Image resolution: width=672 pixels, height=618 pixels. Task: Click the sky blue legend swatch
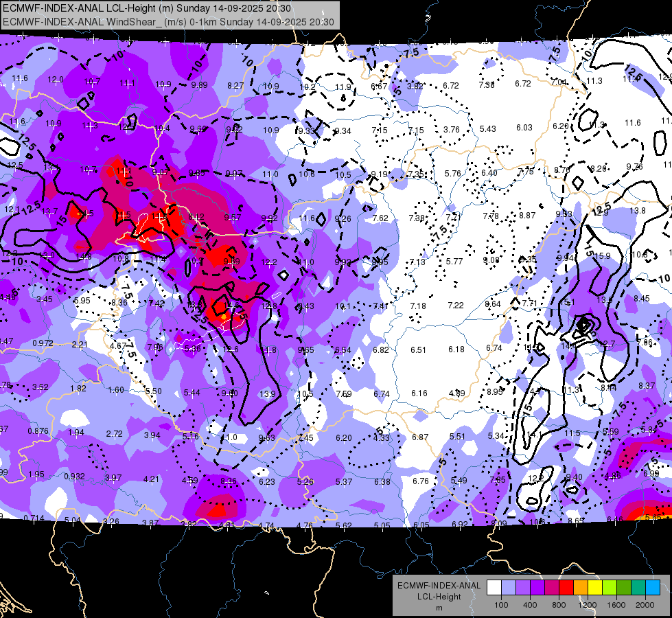[x=653, y=588]
